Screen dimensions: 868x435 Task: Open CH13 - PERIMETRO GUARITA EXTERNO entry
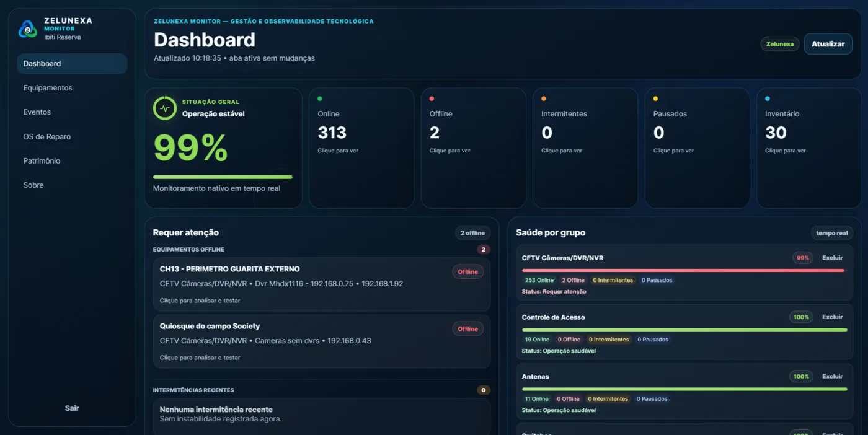[x=321, y=284]
